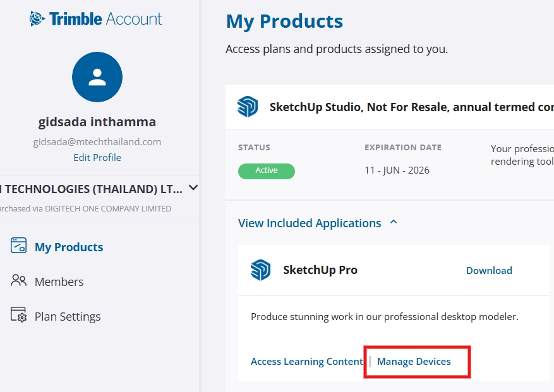
Task: Download SketchUp Pro
Action: [x=489, y=270]
